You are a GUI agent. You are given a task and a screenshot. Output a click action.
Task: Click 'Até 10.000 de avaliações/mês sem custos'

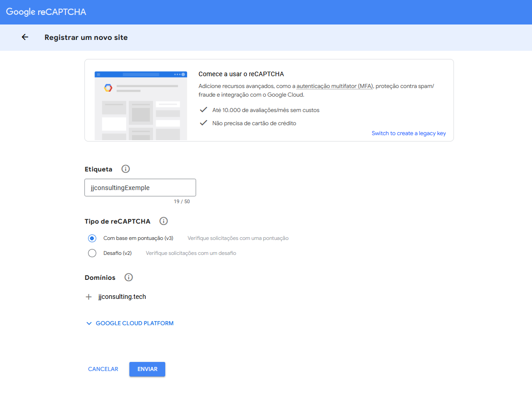266,110
